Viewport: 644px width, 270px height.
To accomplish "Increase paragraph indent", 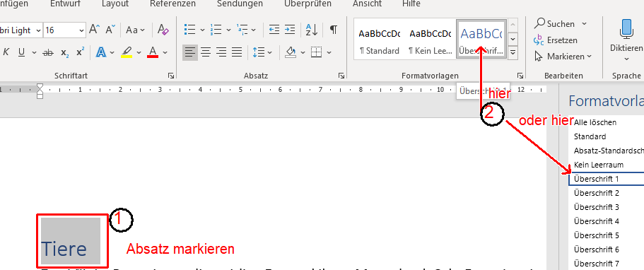I will (x=290, y=30).
